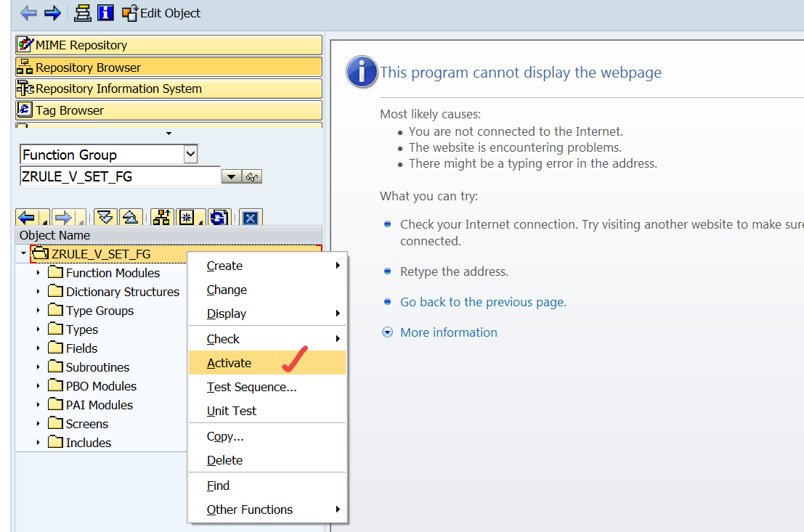Click 'Go back to the previous page' link
Image resolution: width=804 pixels, height=532 pixels.
[x=483, y=302]
